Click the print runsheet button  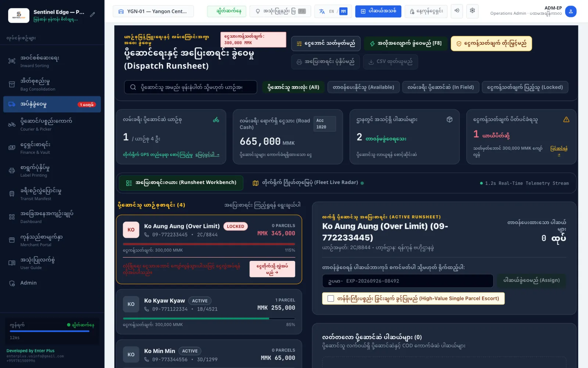pos(325,62)
